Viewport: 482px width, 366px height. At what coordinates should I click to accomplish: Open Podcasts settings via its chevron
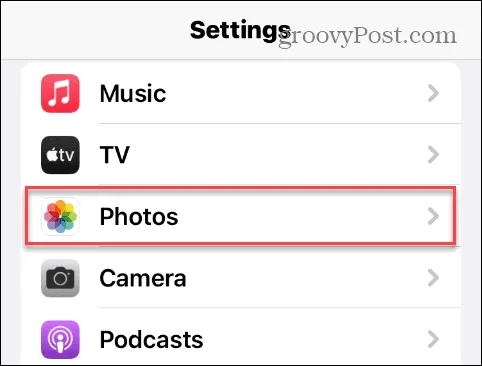click(433, 340)
